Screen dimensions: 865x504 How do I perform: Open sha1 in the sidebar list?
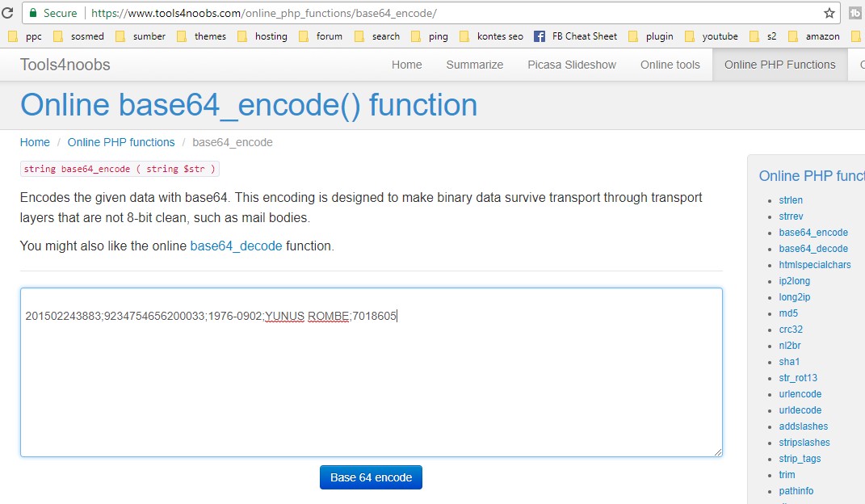789,362
